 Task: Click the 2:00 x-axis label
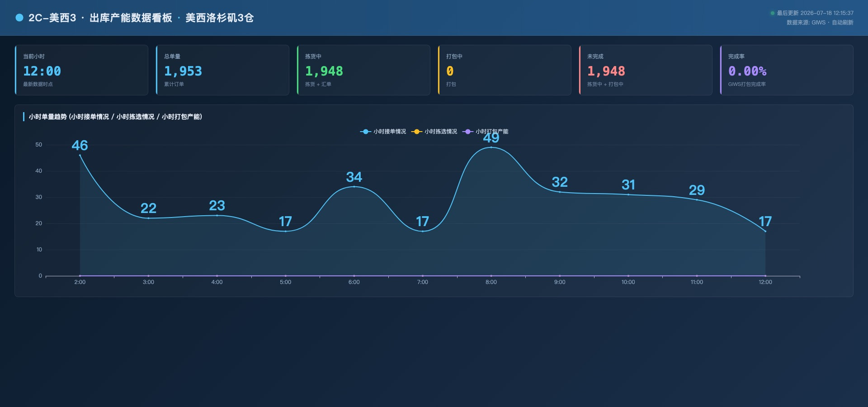(80, 282)
